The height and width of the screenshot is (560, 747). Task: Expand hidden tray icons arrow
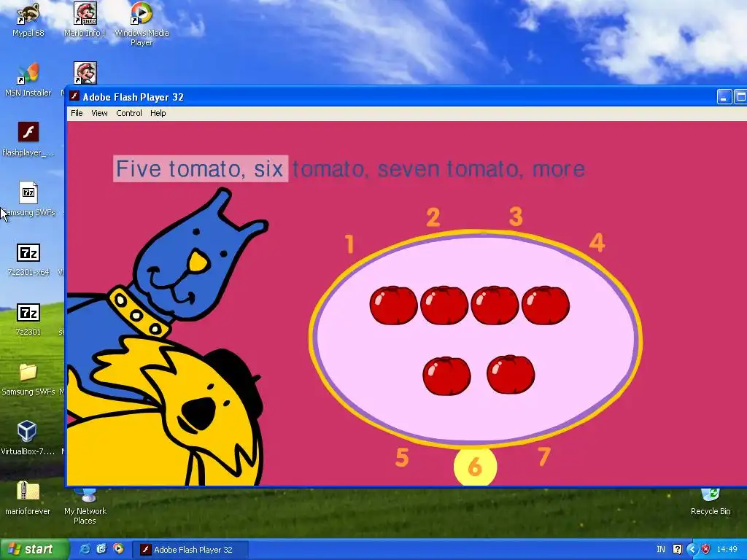coord(692,550)
